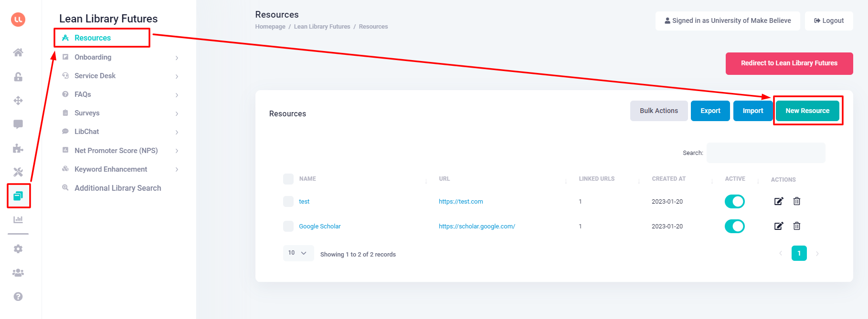Screen dimensions: 868x319
Task: Open the unlocked padlock sidebar icon
Action: (x=18, y=77)
